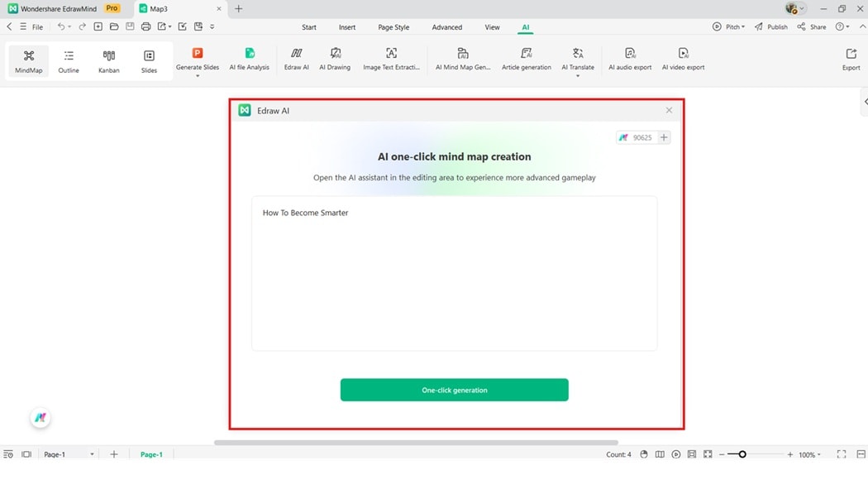This screenshot has width=868, height=494.
Task: Use Image Text Extraction
Action: (390, 60)
